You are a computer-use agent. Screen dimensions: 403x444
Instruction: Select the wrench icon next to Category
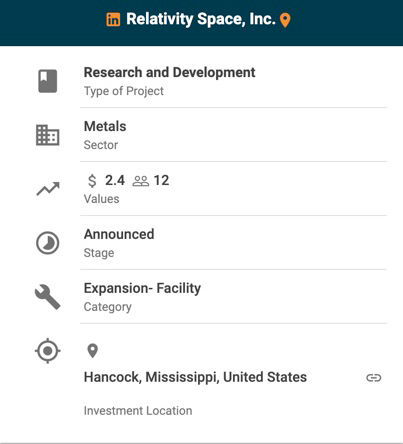pos(48,297)
